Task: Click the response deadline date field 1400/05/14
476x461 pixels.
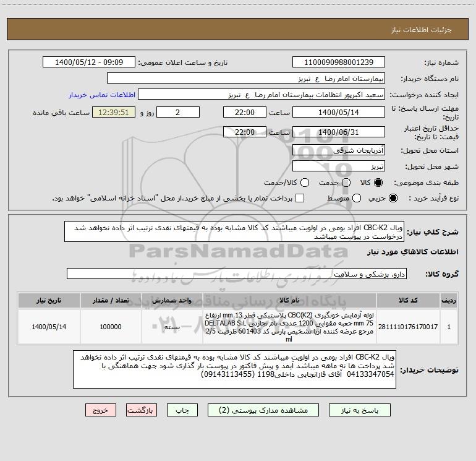Action: [339, 112]
